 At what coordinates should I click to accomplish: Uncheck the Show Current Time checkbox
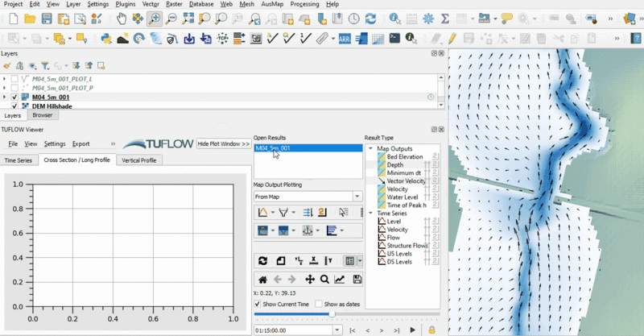click(258, 304)
